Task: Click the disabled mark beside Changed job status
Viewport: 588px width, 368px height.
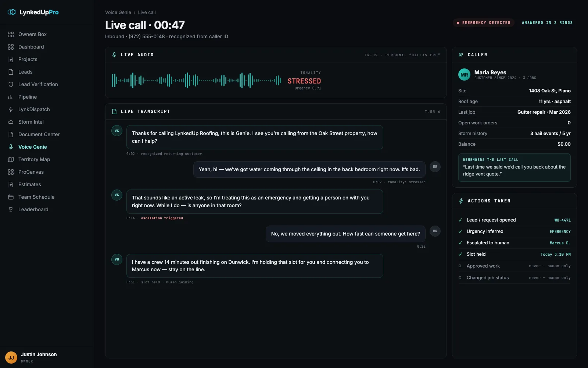Action: (x=460, y=277)
